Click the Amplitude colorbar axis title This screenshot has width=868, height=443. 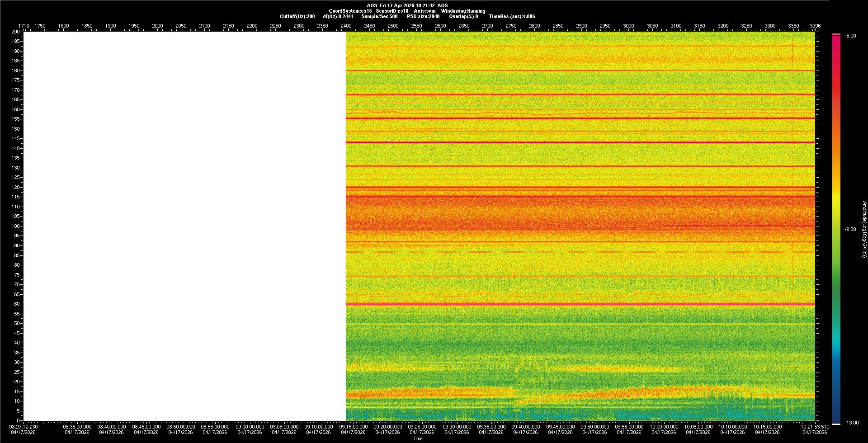click(864, 229)
